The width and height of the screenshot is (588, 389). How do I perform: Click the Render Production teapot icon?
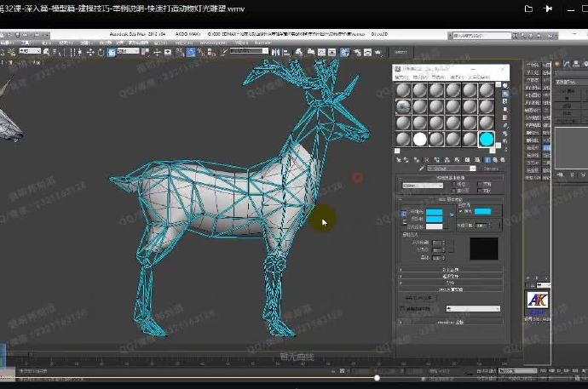click(x=378, y=53)
